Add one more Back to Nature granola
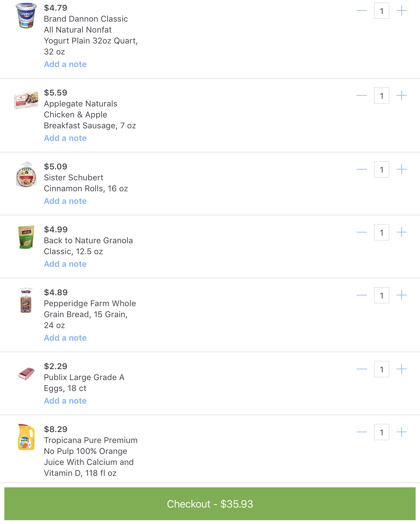420x524 pixels. [401, 232]
